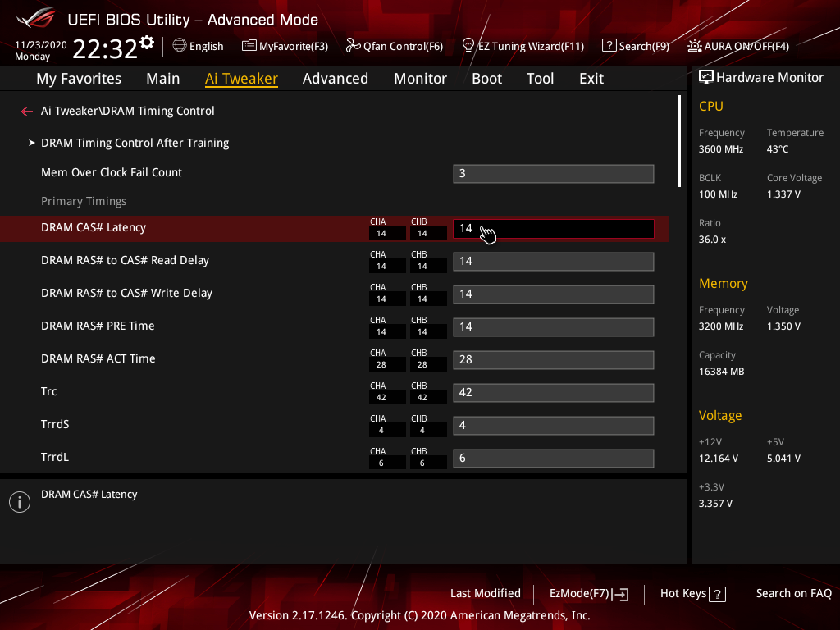
Task: Start EZ Tuning Wizard(F11)
Action: tap(523, 46)
